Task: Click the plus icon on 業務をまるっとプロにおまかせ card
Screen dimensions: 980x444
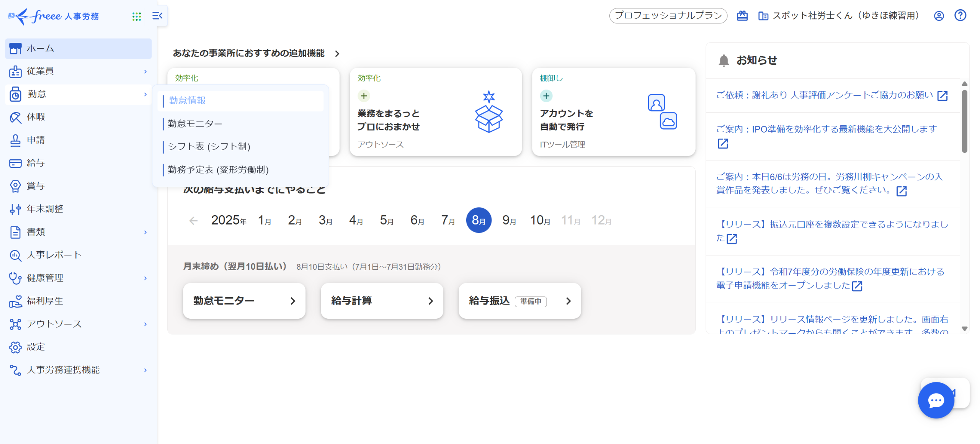Action: (x=364, y=96)
